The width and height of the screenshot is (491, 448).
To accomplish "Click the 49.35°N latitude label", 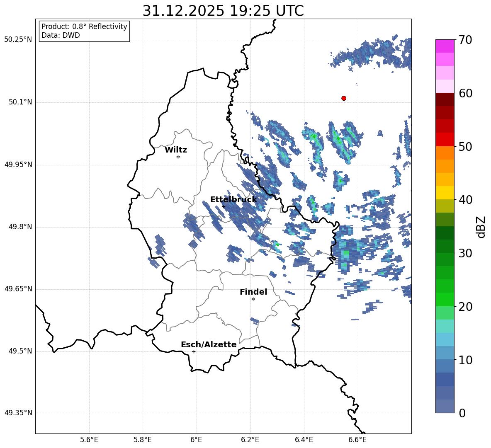I will [x=18, y=413].
